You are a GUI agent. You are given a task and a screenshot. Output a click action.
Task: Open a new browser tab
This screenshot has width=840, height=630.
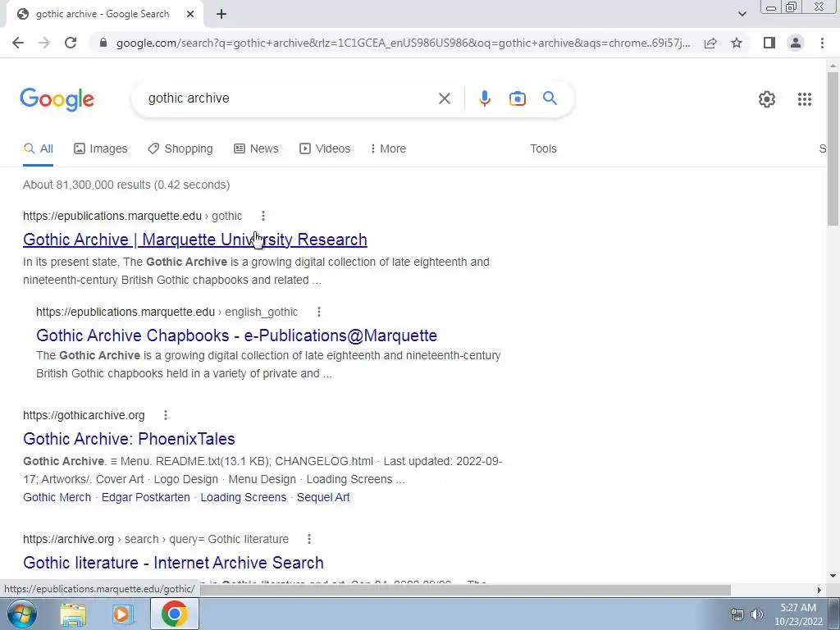click(x=221, y=14)
